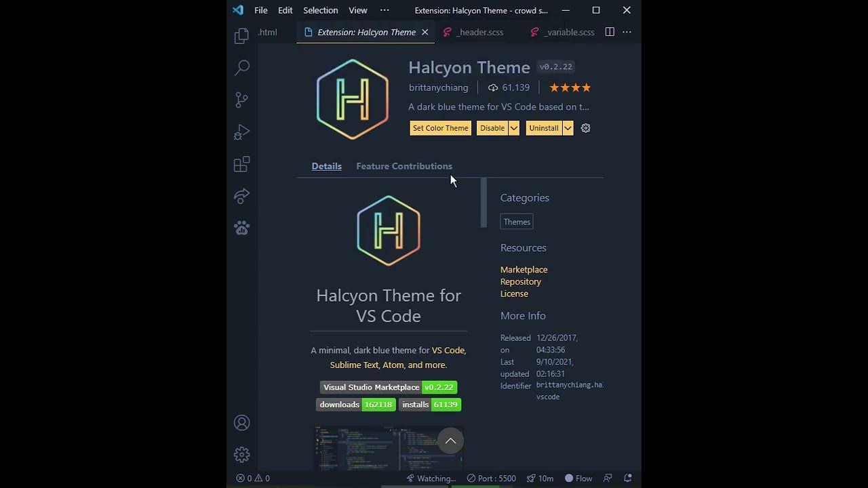Click the scroll-to-top arrow button

coord(450,441)
